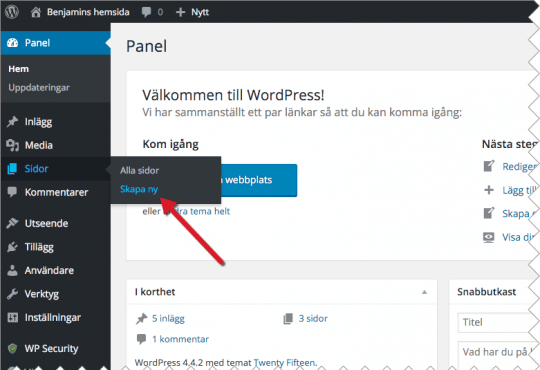Image resolution: width=540 pixels, height=370 pixels.
Task: Click the bubble icon beside 1 kommentar
Action: pos(142,339)
